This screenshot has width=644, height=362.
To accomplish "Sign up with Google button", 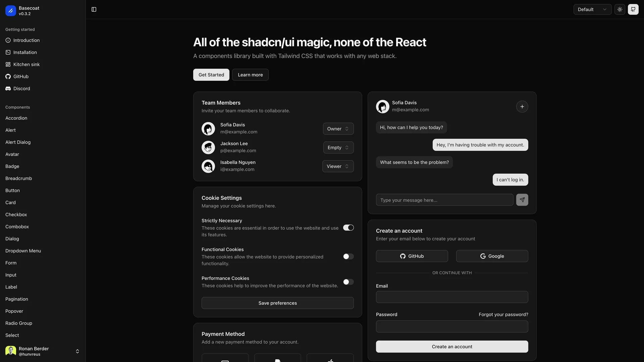I will tap(492, 256).
